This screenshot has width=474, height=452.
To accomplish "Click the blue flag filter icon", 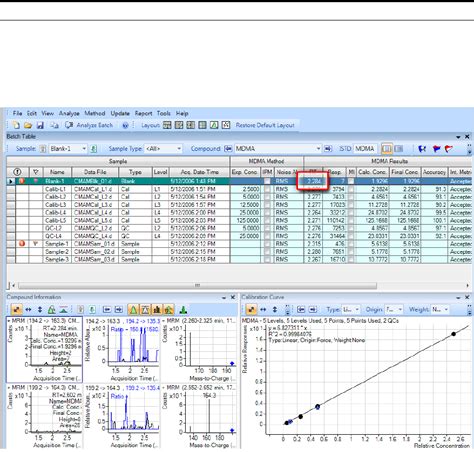I will coord(422,149).
